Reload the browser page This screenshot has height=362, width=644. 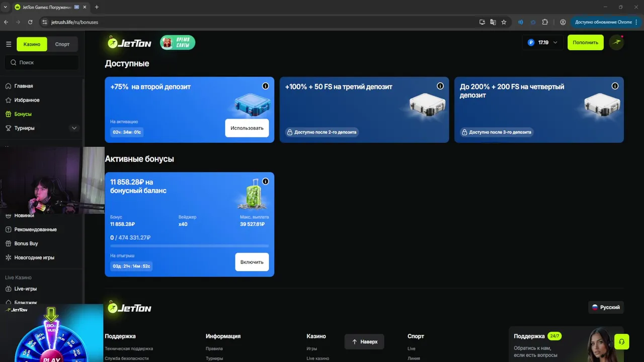coord(30,22)
